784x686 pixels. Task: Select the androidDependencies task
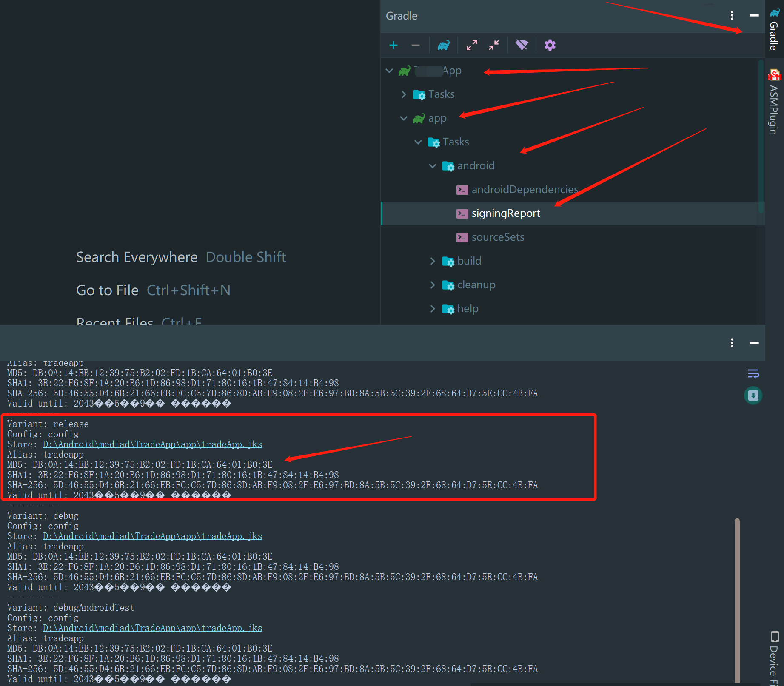525,190
